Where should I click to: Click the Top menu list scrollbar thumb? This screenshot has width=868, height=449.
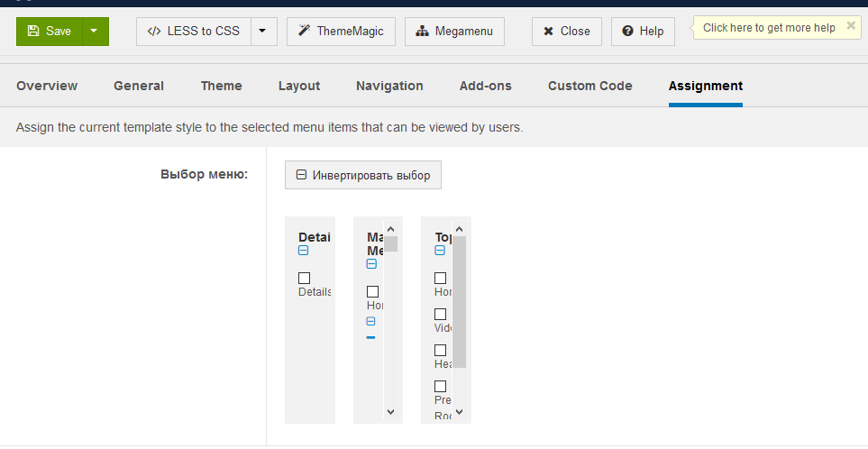click(459, 302)
